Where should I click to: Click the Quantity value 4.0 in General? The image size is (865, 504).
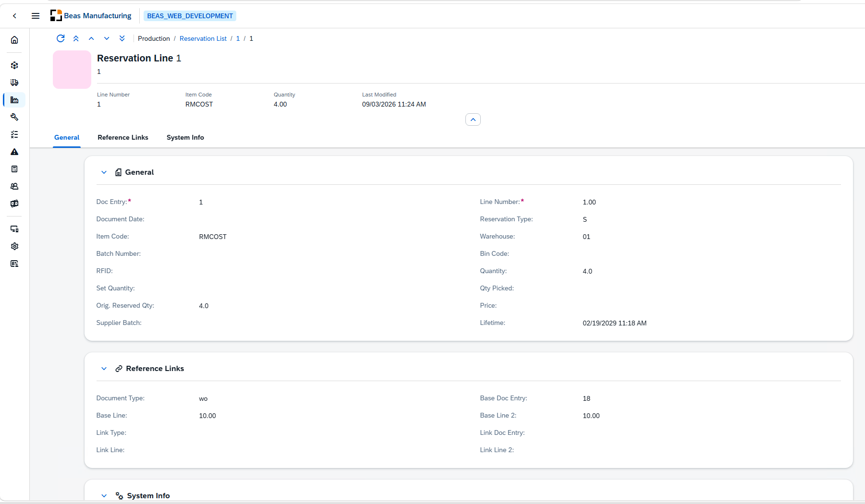pos(587,271)
